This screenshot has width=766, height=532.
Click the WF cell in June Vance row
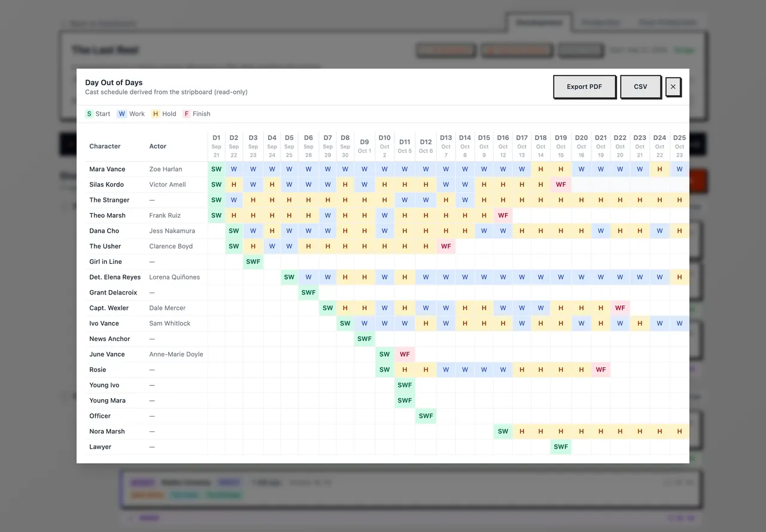coord(405,354)
